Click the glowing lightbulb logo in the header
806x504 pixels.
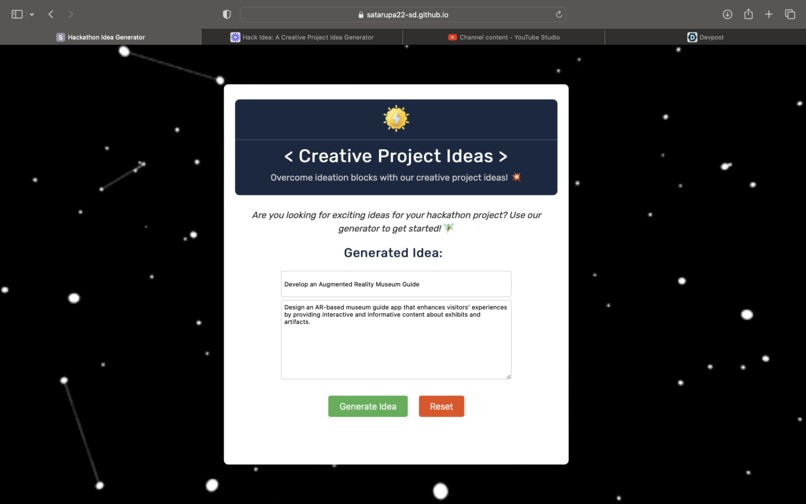pos(396,119)
